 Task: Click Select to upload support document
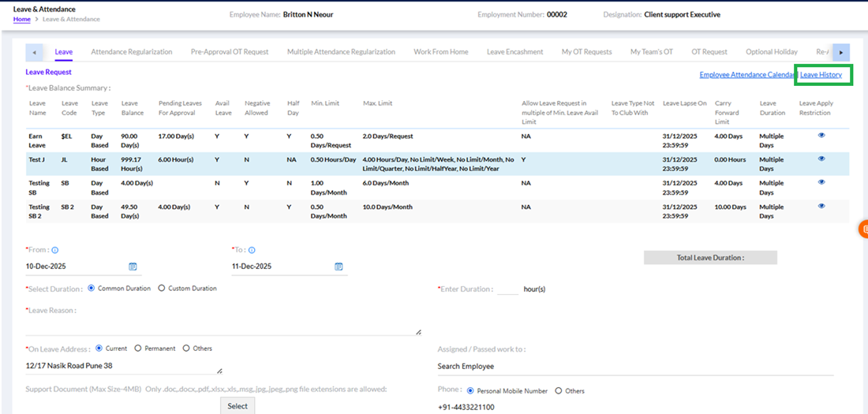point(237,406)
